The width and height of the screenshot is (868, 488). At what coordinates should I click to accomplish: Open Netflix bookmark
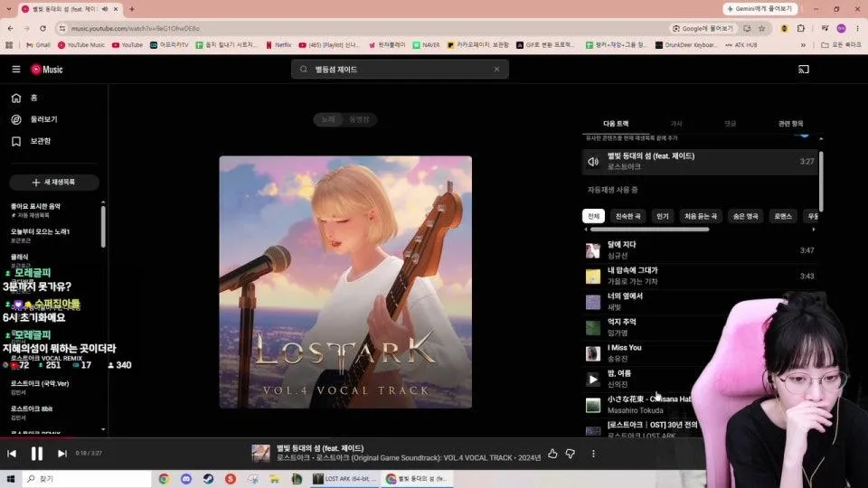[278, 45]
